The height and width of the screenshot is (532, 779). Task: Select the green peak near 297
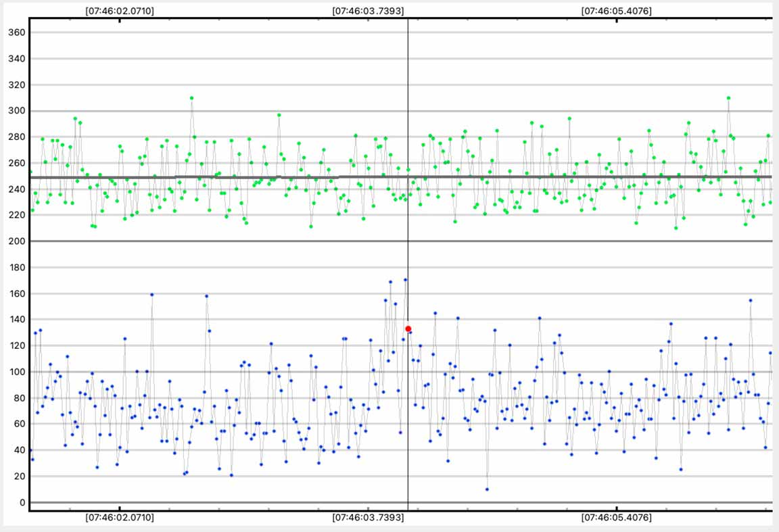[x=279, y=115]
